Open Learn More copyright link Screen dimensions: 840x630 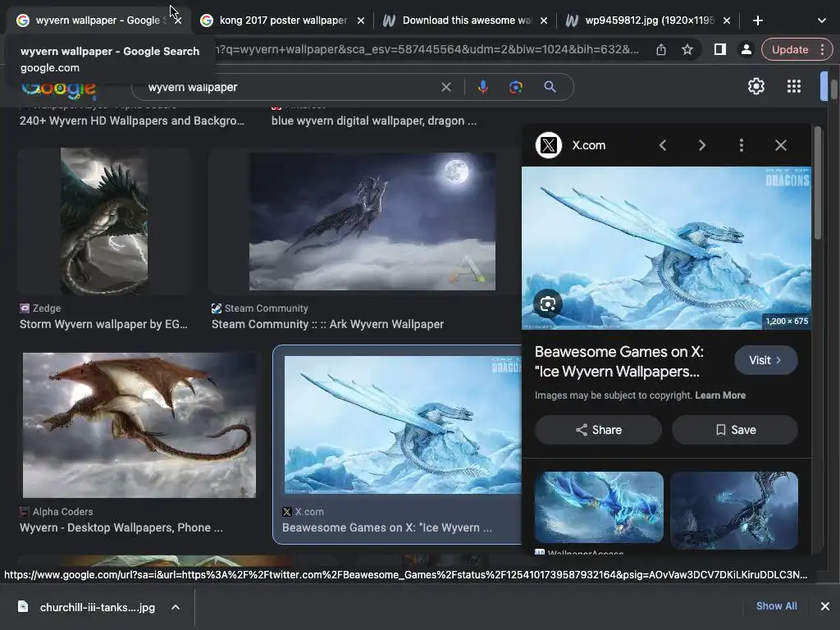720,395
